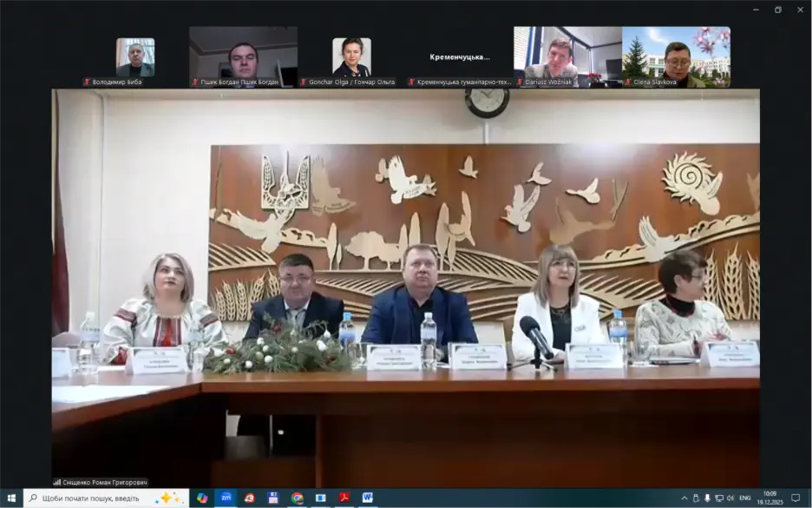Open Google Chrome from the taskbar
812x508 pixels.
pyautogui.click(x=298, y=498)
